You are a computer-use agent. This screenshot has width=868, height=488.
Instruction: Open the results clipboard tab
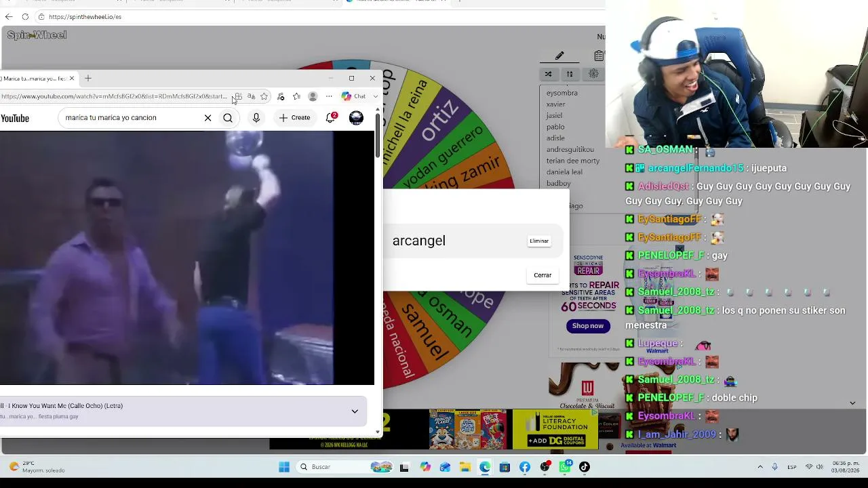(599, 56)
